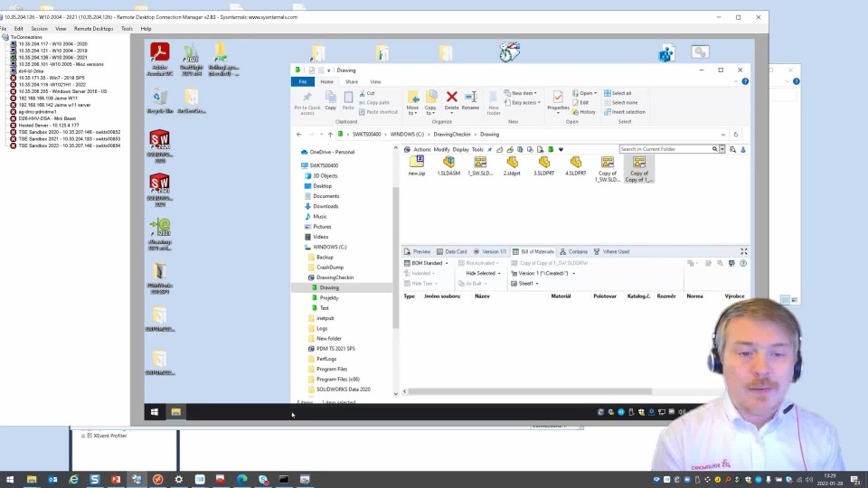Click the remote desktop Start button
Viewport: 868px width, 488px height.
[155, 412]
